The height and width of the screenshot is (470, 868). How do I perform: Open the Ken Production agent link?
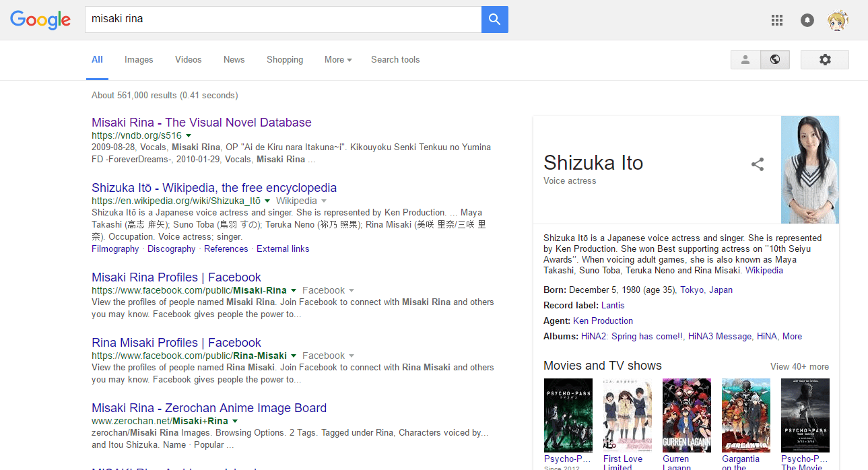[603, 321]
